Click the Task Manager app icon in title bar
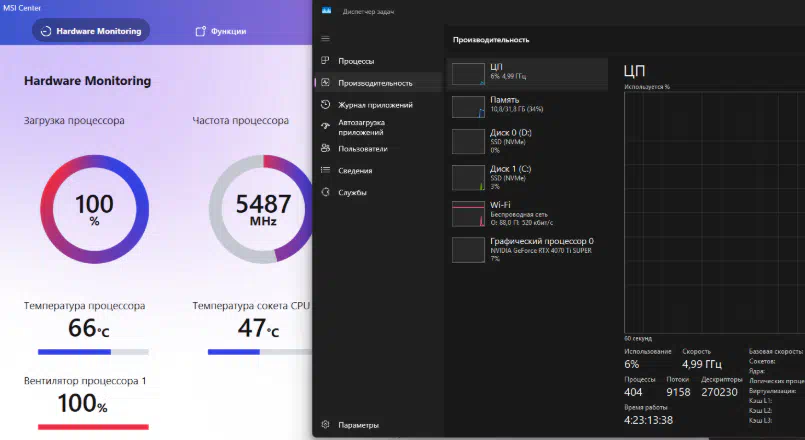Viewport: 805px width, 440px height. (x=327, y=11)
